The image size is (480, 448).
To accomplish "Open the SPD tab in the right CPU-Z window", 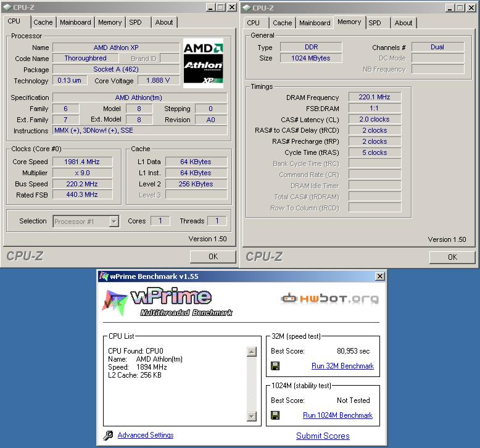I will [x=374, y=23].
